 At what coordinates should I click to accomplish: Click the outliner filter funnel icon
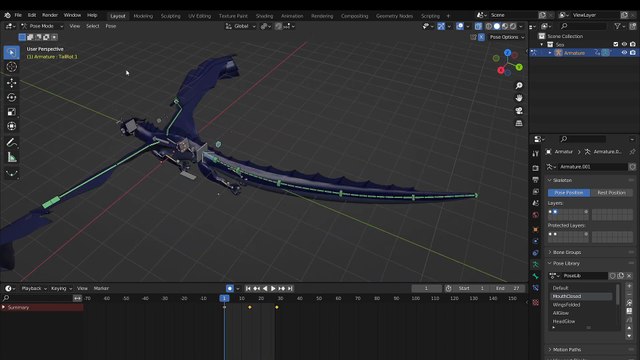(618, 26)
